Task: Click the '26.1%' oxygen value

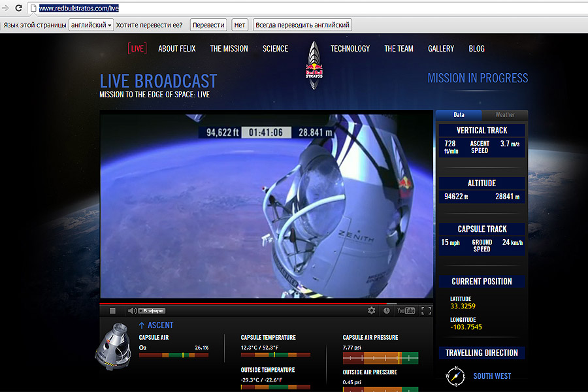Action: coord(202,348)
